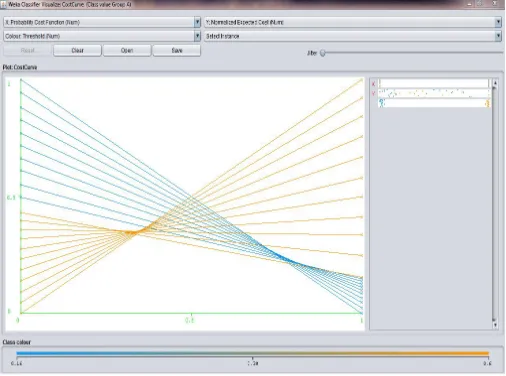
Task: Click the Clear button
Action: coord(77,50)
